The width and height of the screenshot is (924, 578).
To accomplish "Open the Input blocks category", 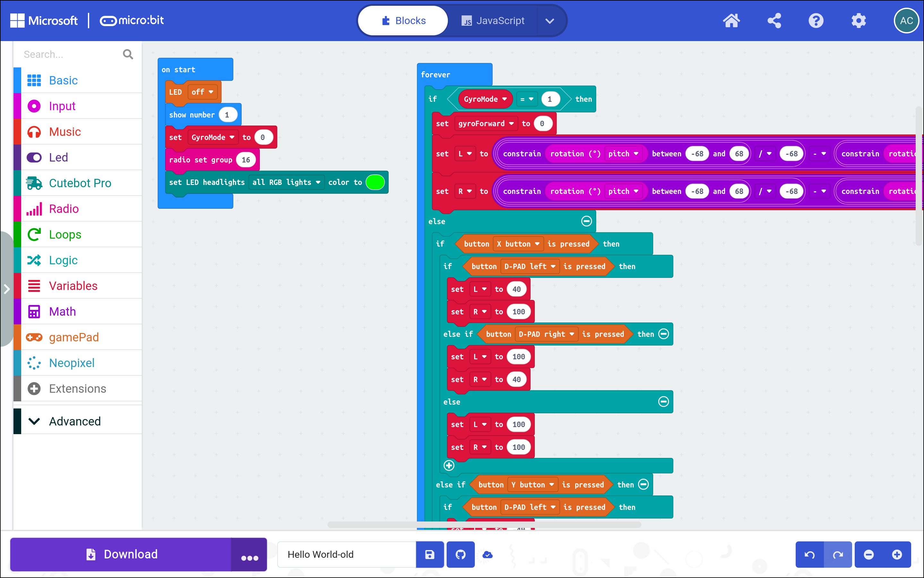I will [78, 106].
